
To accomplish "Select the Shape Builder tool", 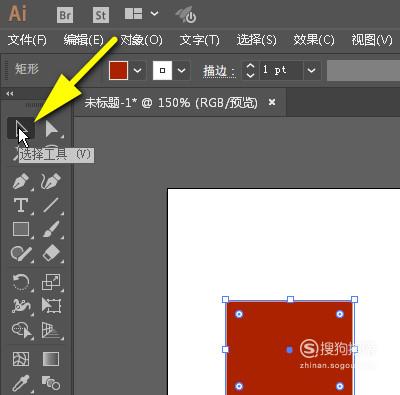I will [x=22, y=330].
